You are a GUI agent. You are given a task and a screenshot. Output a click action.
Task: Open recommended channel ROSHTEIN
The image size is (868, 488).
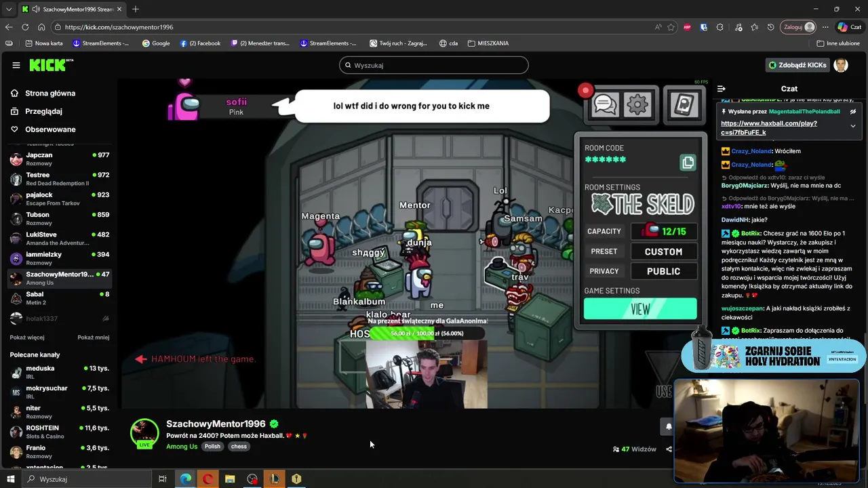coord(60,432)
